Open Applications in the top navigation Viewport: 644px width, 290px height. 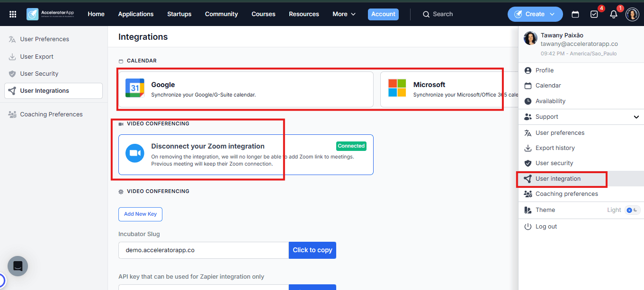click(x=136, y=14)
